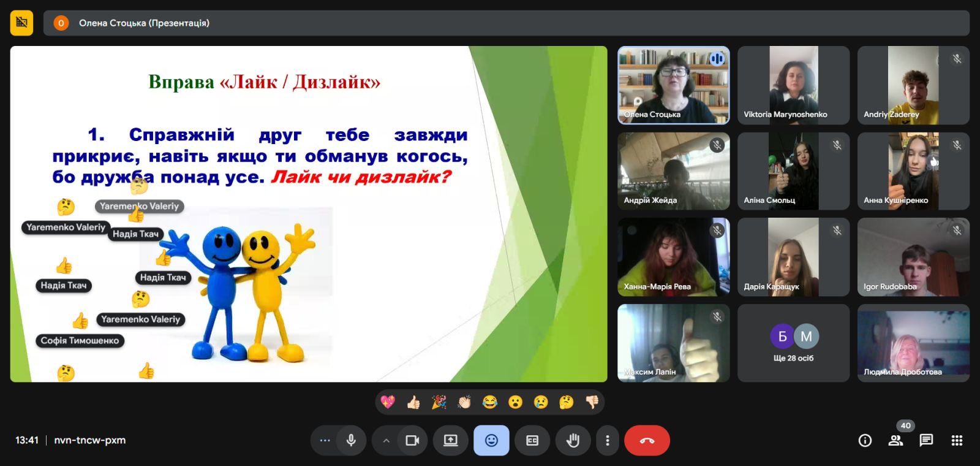Click the yellow presentation icon top left
The image size is (980, 466).
tap(21, 23)
